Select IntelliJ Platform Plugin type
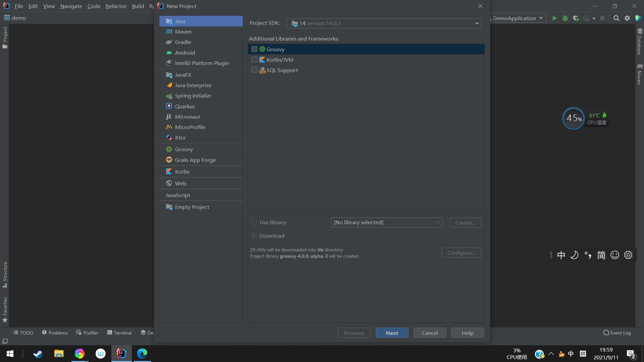 pyautogui.click(x=201, y=63)
